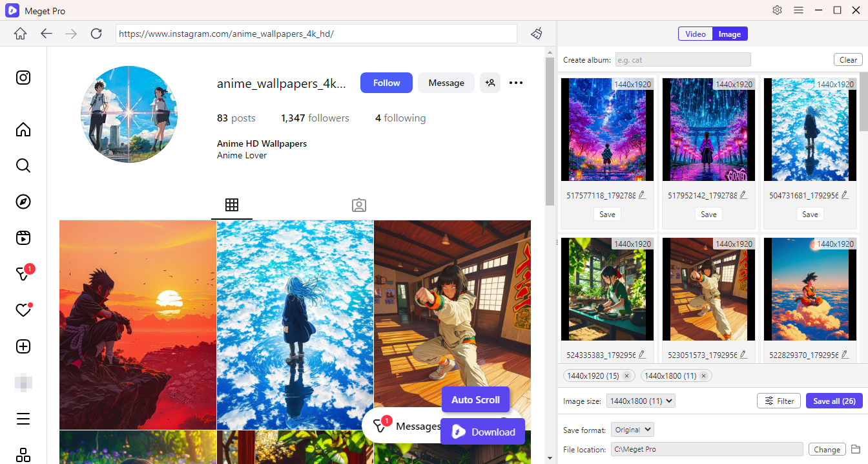
Task: Open Instagram Explore compass icon
Action: tap(23, 202)
